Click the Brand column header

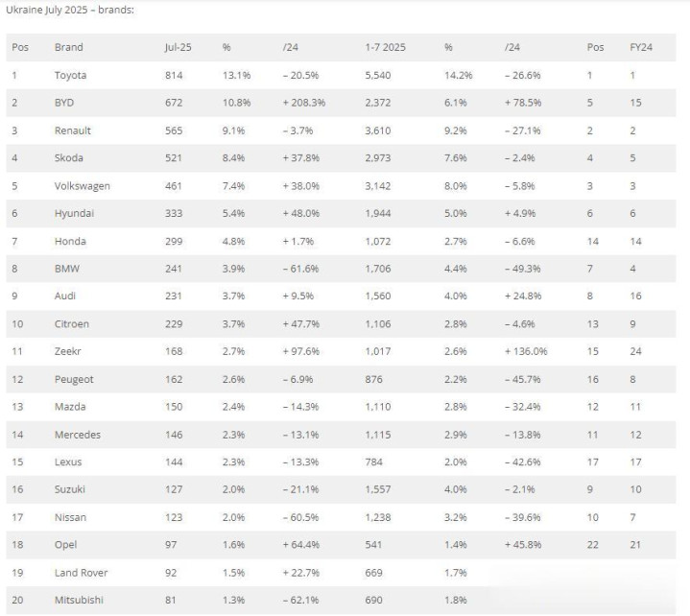point(69,47)
